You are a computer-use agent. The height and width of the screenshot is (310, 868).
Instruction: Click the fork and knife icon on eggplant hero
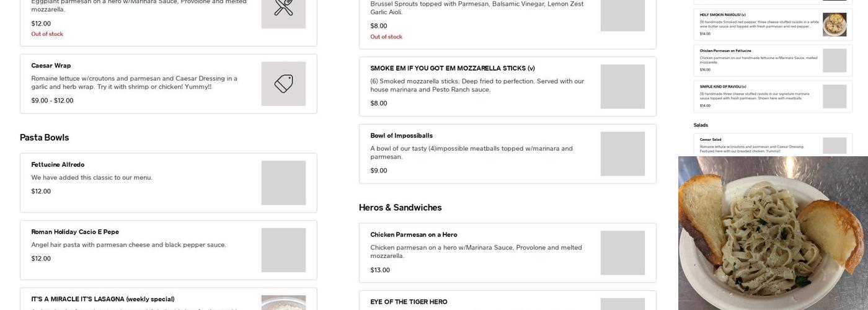283,7
